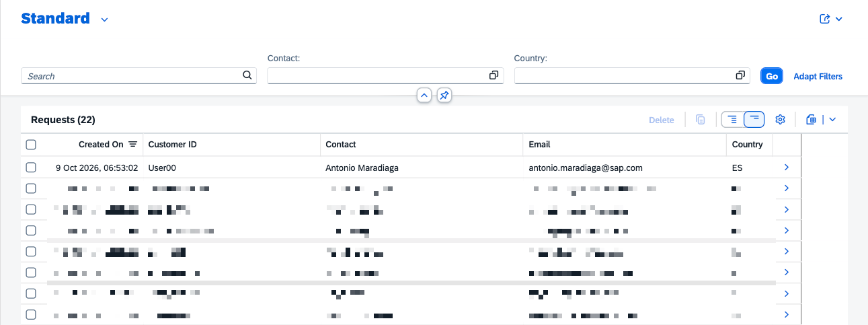
Task: Select the User00 row checkbox
Action: tap(31, 167)
